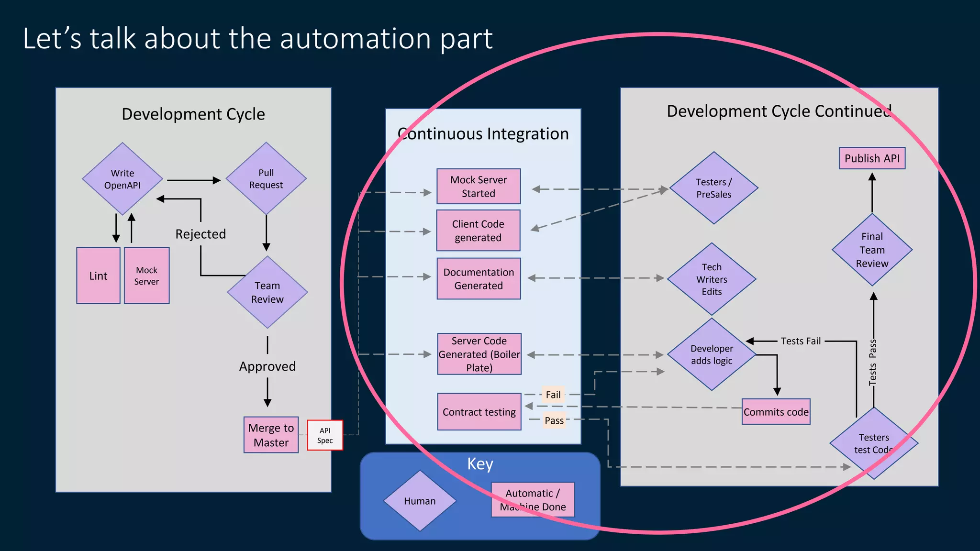Click the Testers test Code diamond
Image resolution: width=980 pixels, height=551 pixels.
point(874,443)
